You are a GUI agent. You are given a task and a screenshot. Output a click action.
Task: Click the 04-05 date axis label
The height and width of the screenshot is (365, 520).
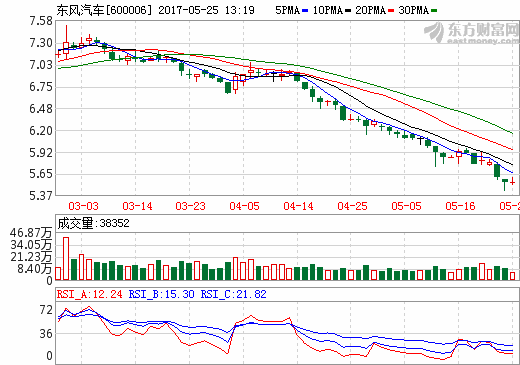click(x=244, y=206)
